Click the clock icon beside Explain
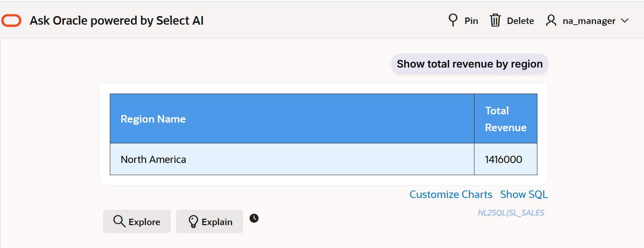The width and height of the screenshot is (644, 248). point(254,218)
